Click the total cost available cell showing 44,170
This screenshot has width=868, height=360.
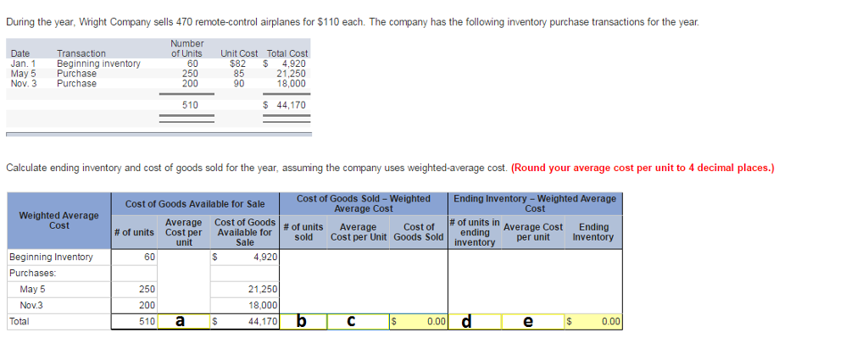point(245,321)
